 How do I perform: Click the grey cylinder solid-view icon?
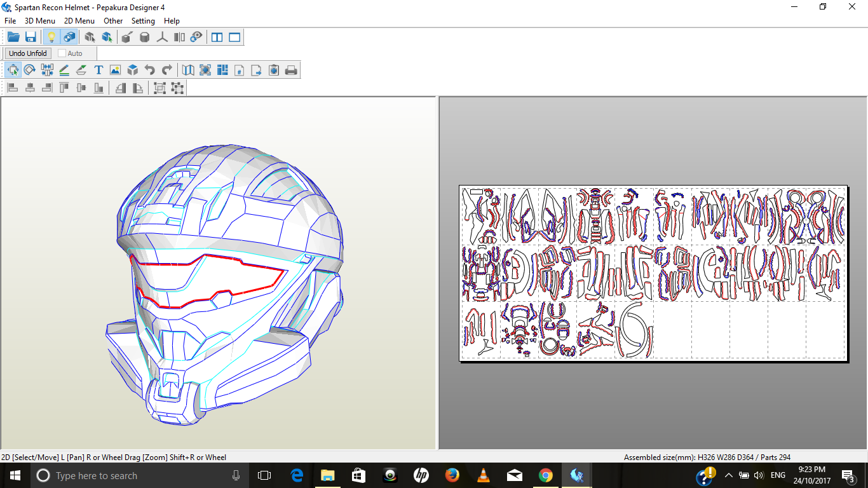tap(144, 37)
